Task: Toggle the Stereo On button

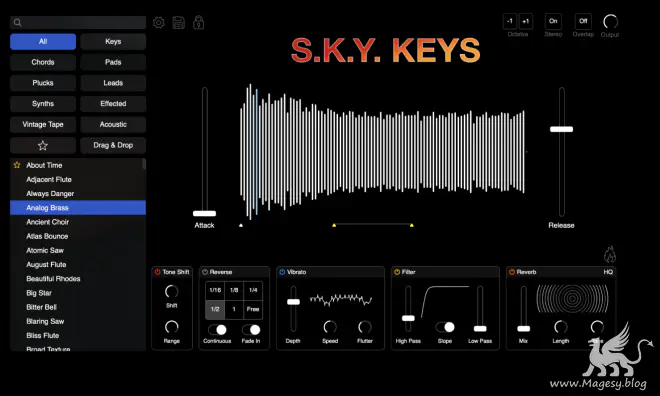Action: (x=553, y=21)
